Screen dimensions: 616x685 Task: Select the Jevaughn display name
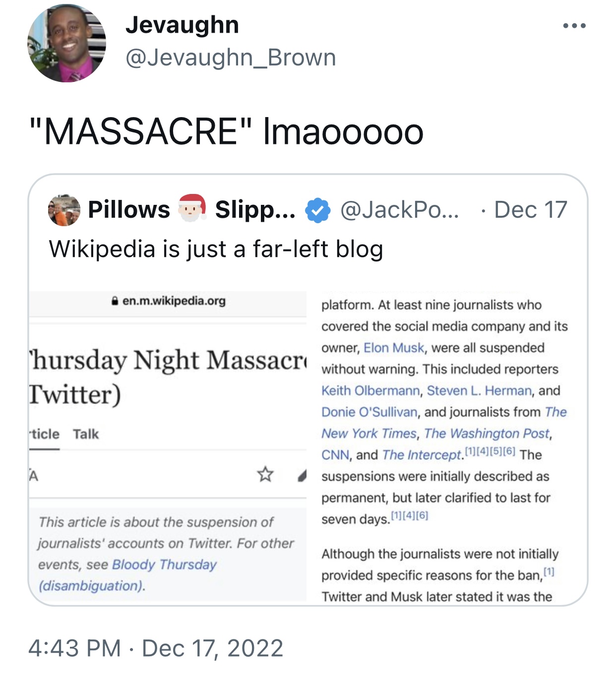(182, 24)
